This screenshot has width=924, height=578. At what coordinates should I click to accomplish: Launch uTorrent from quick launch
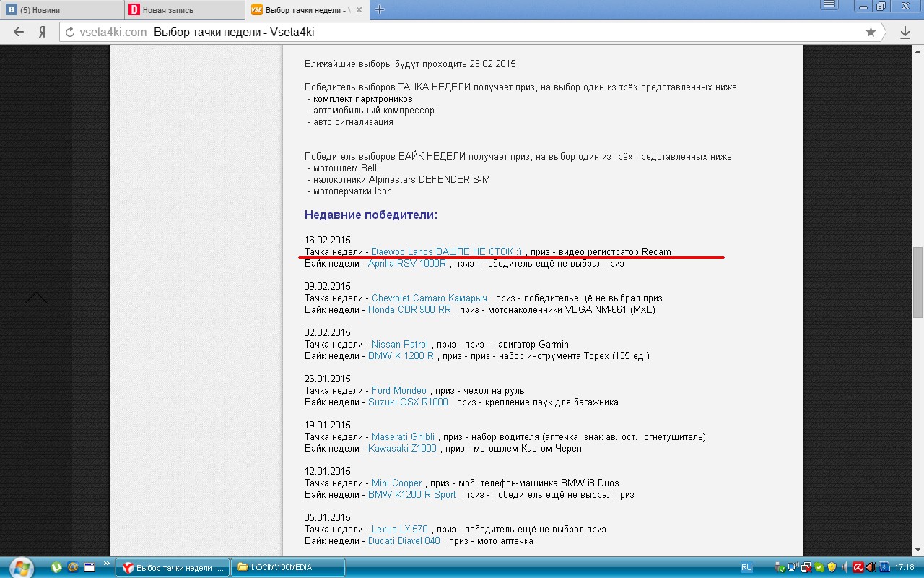click(56, 567)
